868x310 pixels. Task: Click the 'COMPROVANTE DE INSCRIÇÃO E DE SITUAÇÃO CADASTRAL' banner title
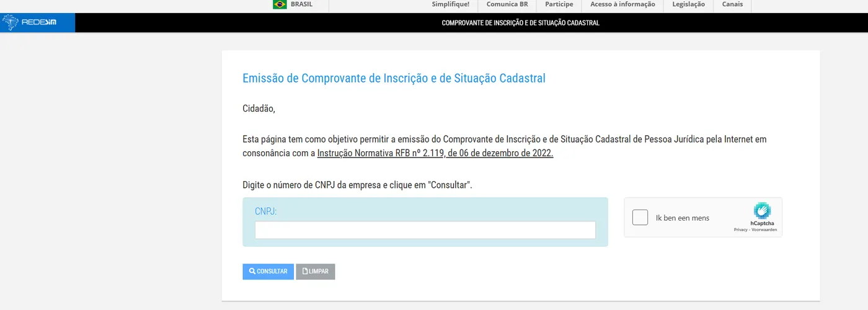click(x=521, y=23)
